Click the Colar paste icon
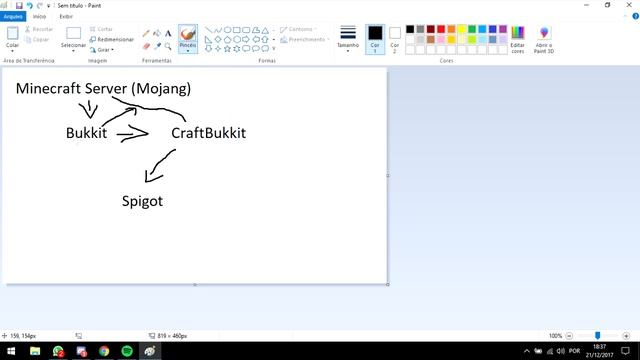The width and height of the screenshot is (640, 360). point(12,33)
